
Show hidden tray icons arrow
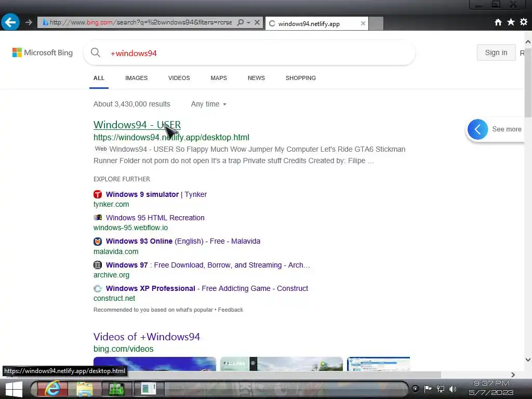pyautogui.click(x=415, y=389)
